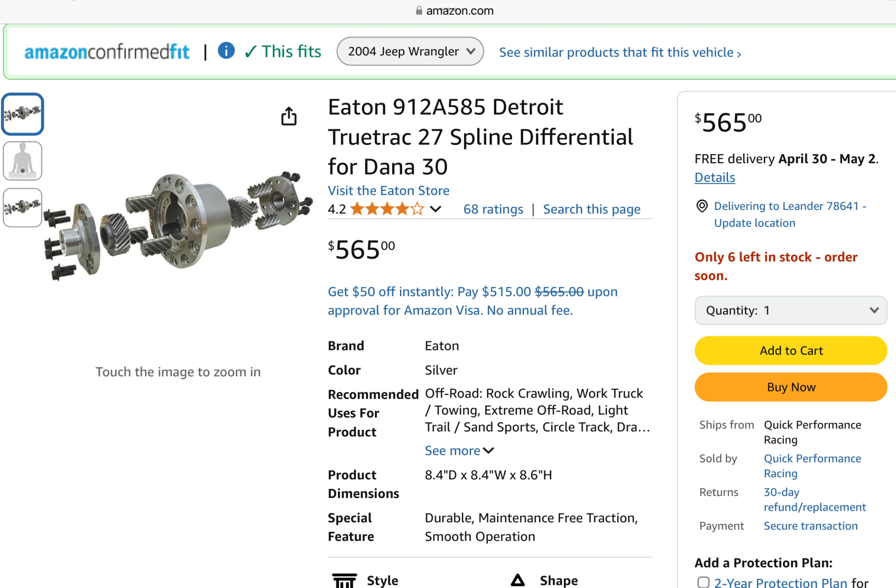Select the second product thumbnail
This screenshot has height=588, width=896.
[x=23, y=161]
